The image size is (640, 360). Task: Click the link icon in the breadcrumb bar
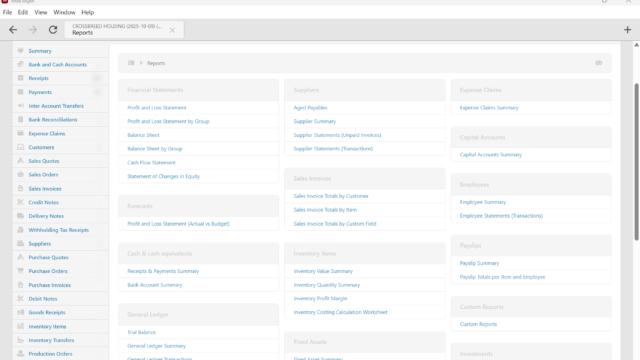coord(598,63)
